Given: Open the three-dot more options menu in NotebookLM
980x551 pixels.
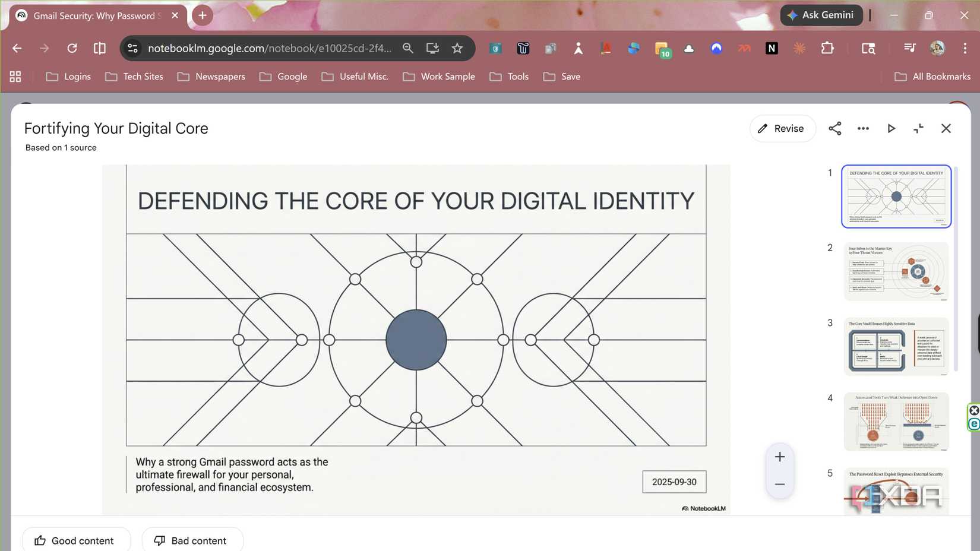Looking at the screenshot, I should 863,128.
